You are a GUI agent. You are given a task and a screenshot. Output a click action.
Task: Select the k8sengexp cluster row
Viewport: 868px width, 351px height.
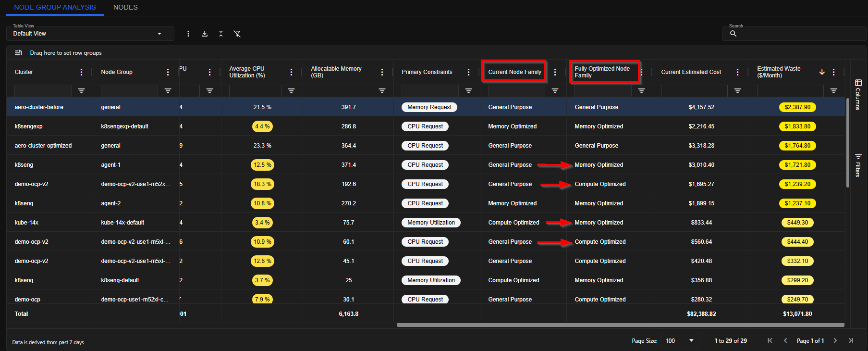pos(426,126)
